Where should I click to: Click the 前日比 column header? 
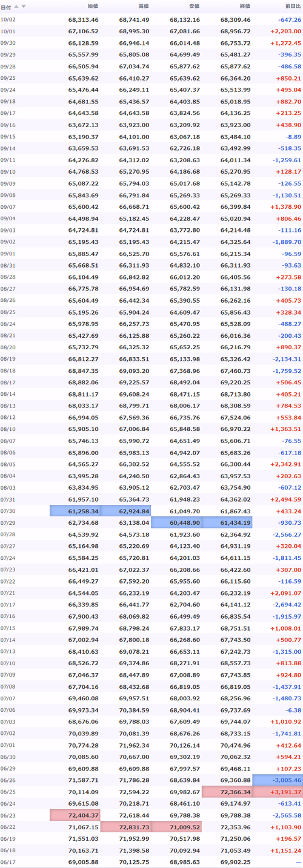(293, 6)
